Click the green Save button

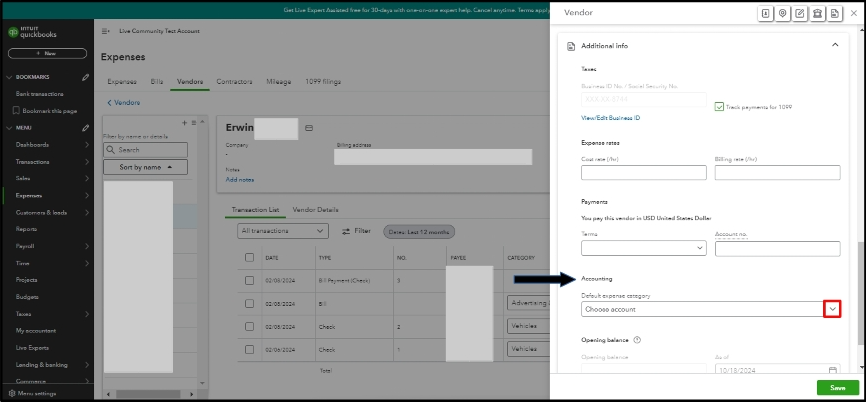coord(837,388)
